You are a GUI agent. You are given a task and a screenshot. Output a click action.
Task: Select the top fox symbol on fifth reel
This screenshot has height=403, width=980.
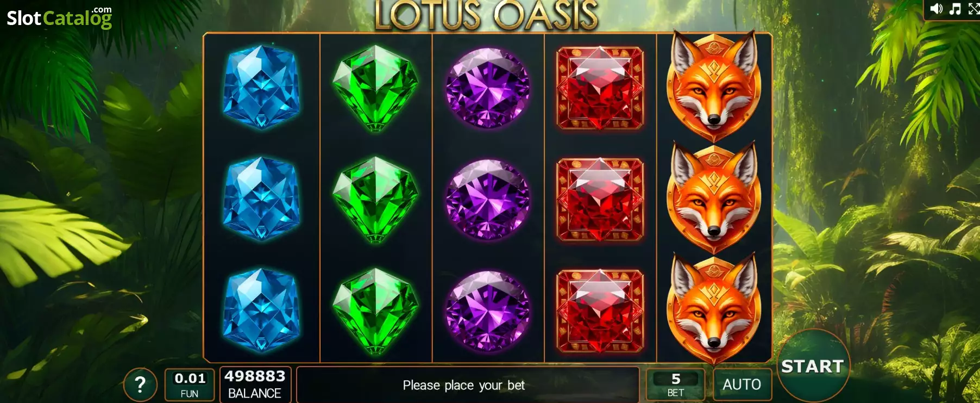point(714,86)
